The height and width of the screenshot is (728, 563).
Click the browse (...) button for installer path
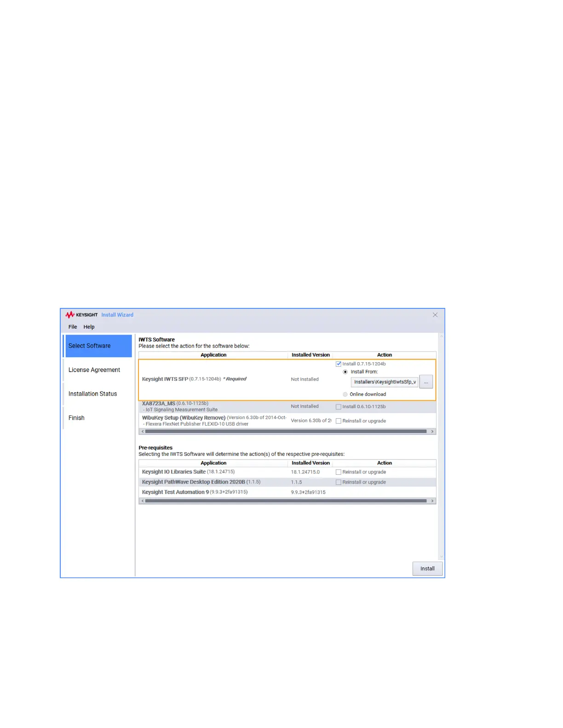(426, 382)
